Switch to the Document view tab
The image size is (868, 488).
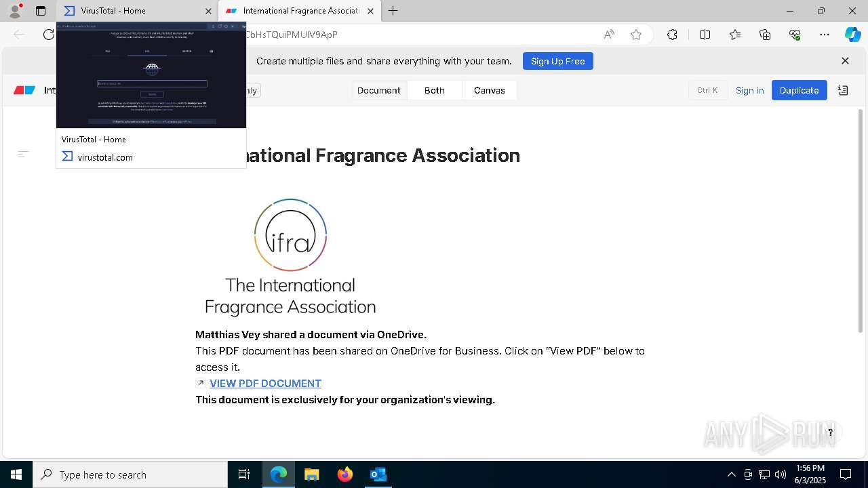[x=379, y=90]
